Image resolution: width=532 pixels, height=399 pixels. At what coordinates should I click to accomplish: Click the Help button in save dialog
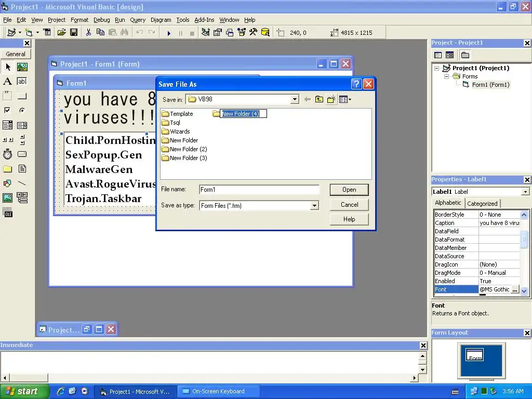click(x=349, y=219)
